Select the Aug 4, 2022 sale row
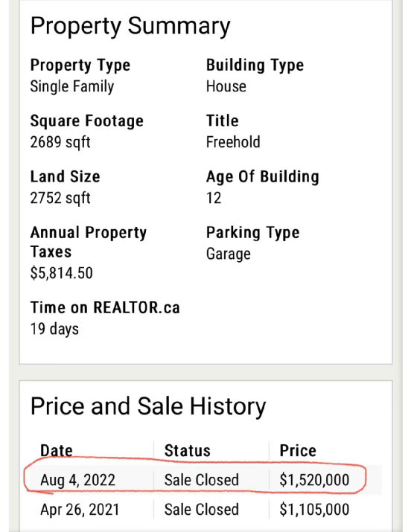The image size is (411, 532). (x=205, y=480)
